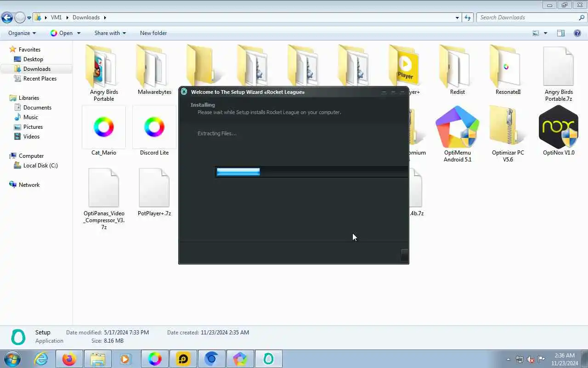The image size is (588, 368).
Task: Open the Action Center flag icon
Action: [x=542, y=359]
